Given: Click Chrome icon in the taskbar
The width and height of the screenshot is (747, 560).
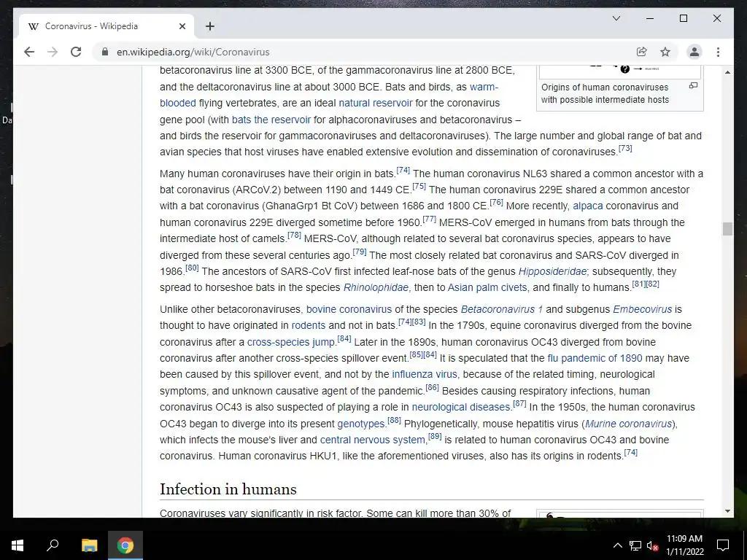Looking at the screenshot, I should 125,545.
